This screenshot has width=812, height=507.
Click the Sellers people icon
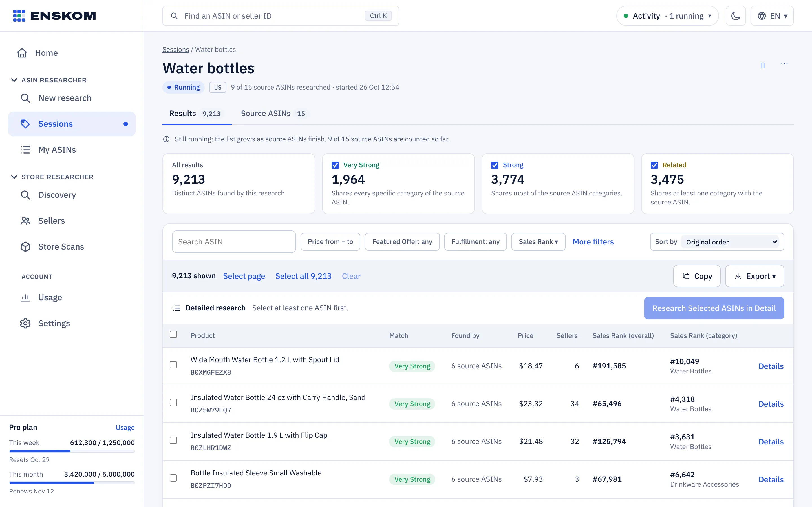25,221
